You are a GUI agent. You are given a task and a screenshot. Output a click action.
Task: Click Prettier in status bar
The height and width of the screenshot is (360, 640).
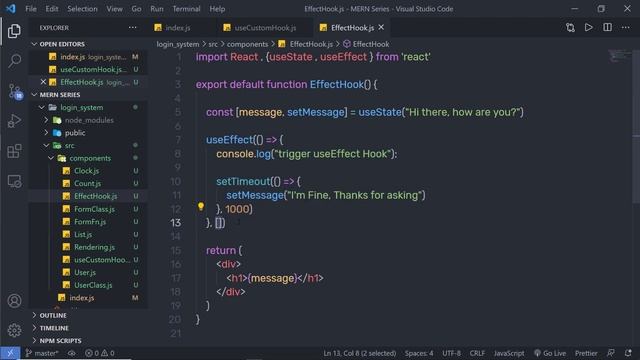point(586,353)
